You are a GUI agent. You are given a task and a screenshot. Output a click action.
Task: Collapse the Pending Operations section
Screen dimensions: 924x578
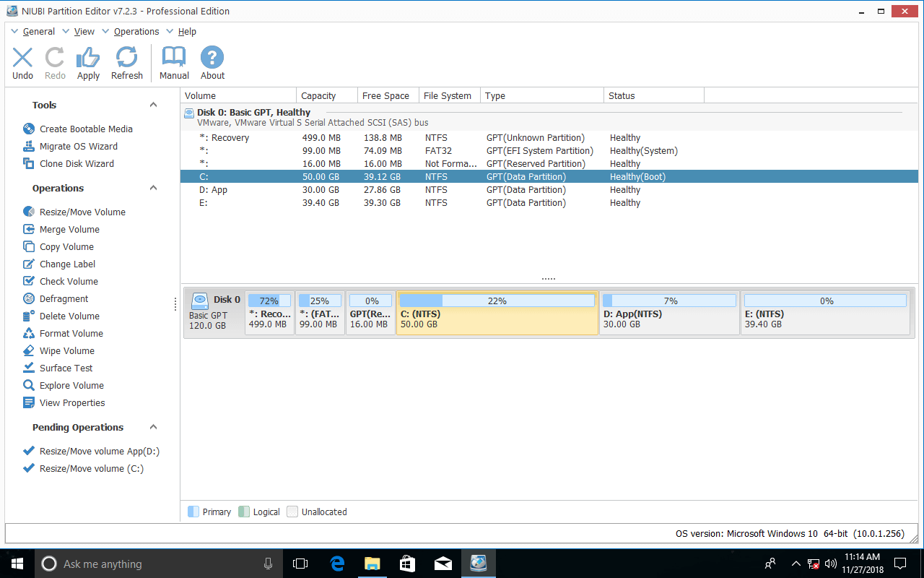coord(153,427)
